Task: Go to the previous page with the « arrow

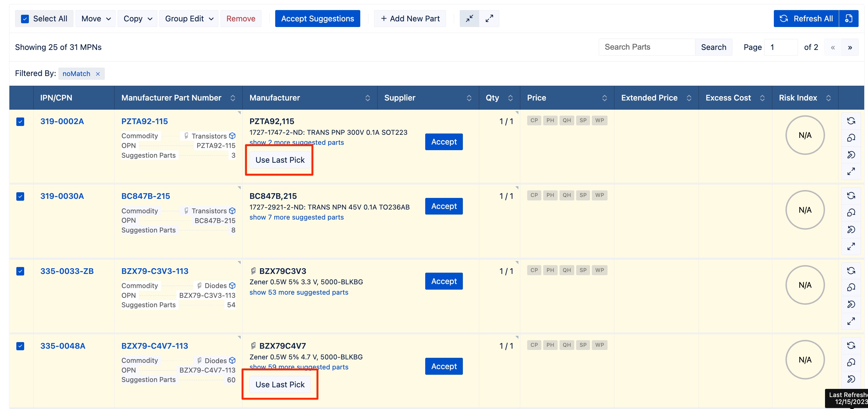Action: point(833,47)
